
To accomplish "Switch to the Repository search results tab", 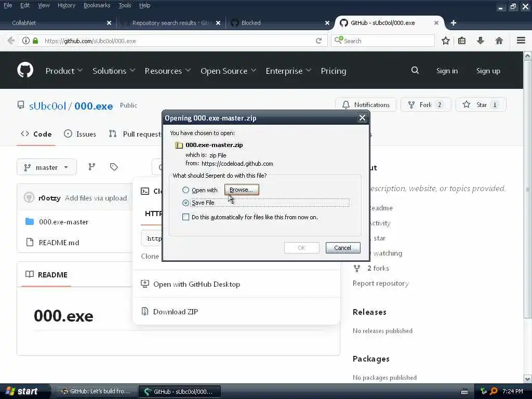I will (170, 23).
